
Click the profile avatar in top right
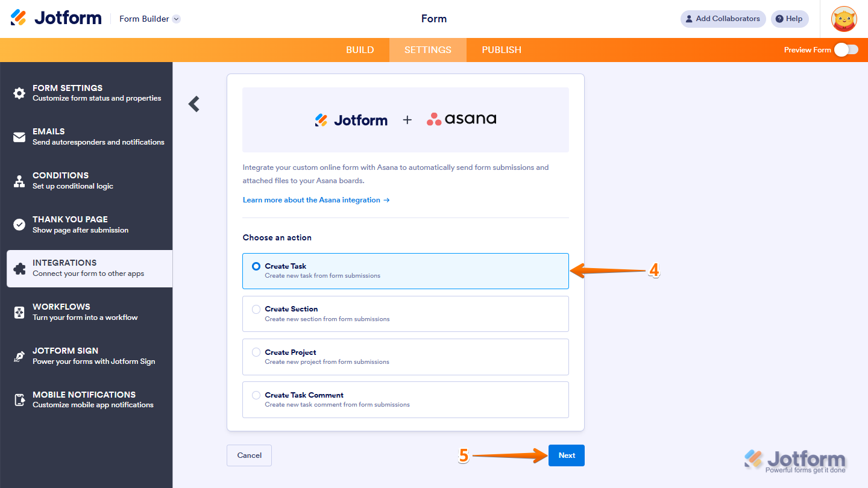pyautogui.click(x=844, y=19)
